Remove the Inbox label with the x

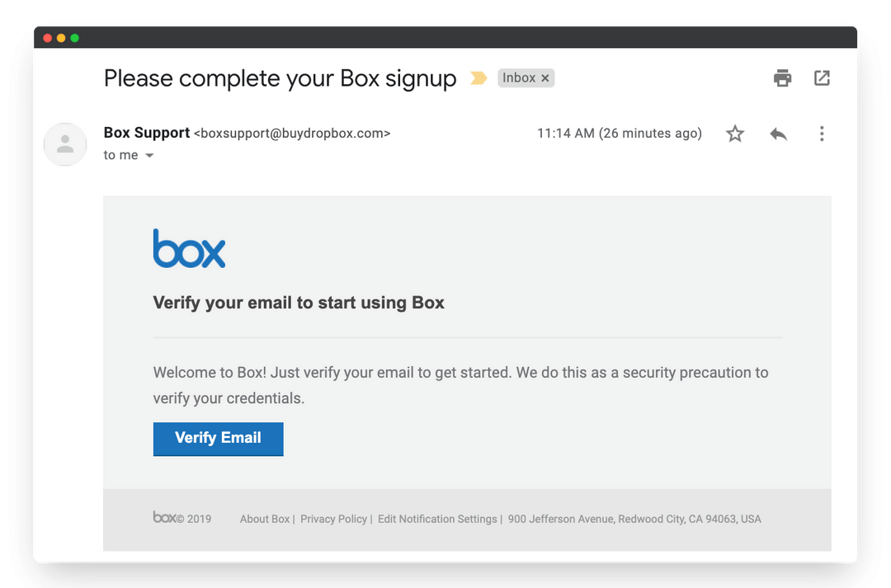(545, 78)
